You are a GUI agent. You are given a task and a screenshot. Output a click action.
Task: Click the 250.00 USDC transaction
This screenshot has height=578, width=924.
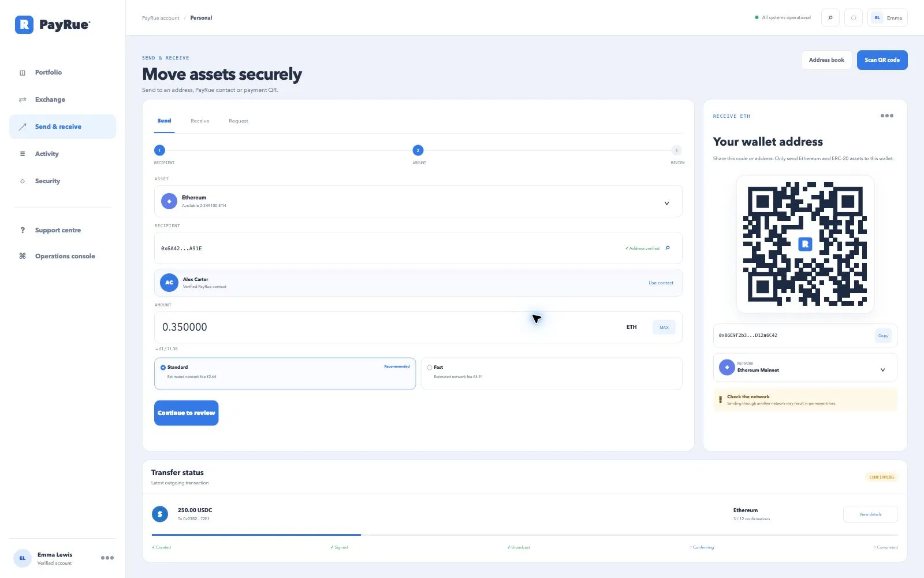point(195,510)
